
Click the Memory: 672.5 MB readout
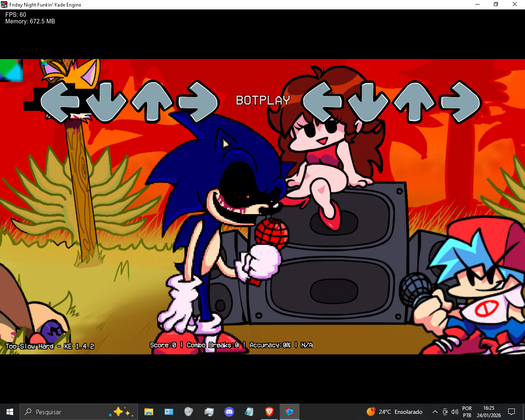tap(30, 21)
